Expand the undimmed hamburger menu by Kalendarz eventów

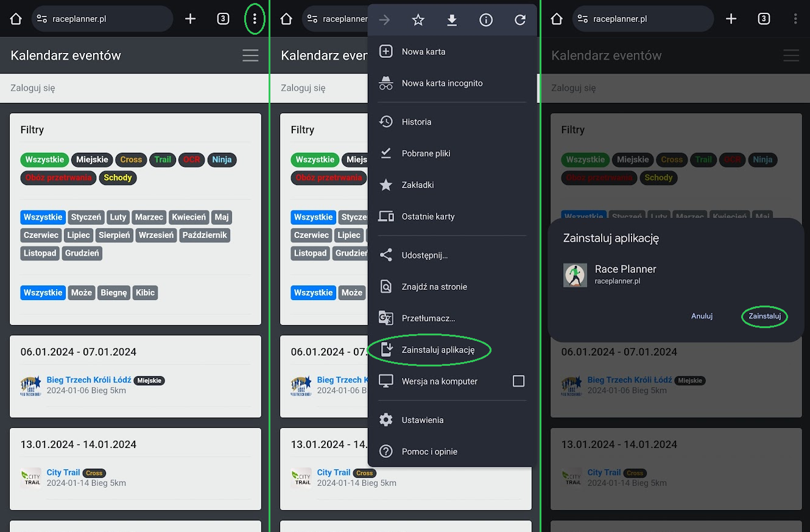pos(250,55)
